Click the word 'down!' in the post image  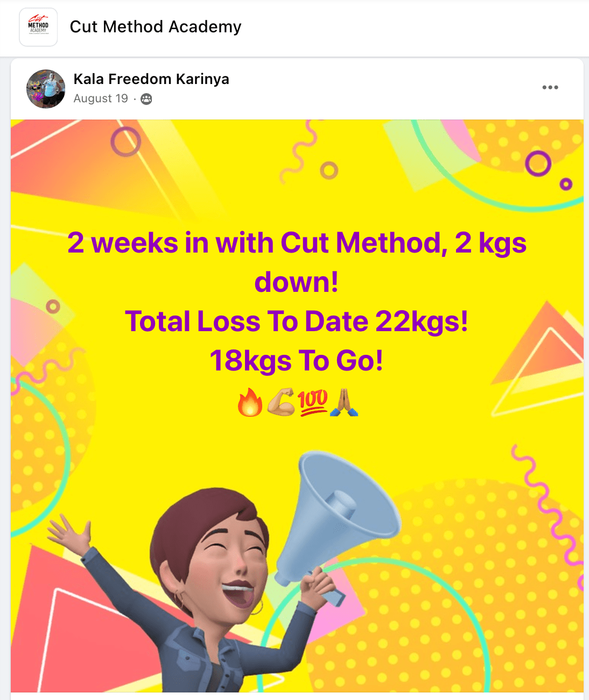pyautogui.click(x=297, y=282)
